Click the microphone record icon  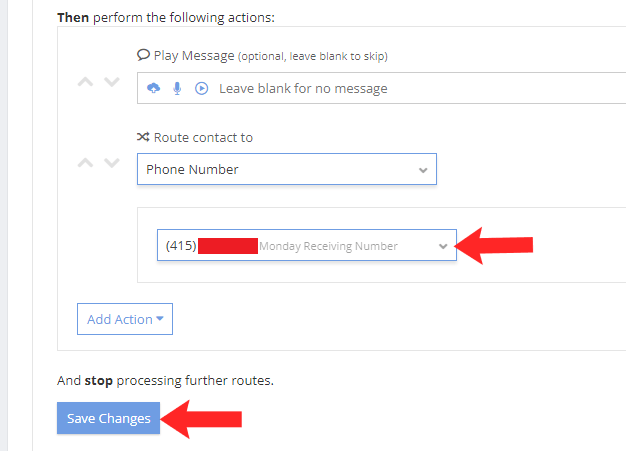177,88
